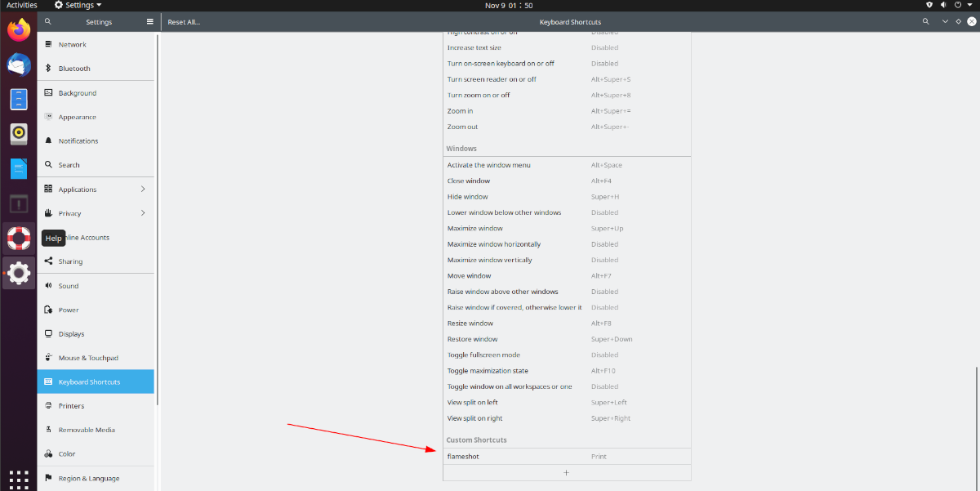The width and height of the screenshot is (980, 491).
Task: Click the Settings gear in the dock
Action: point(19,273)
